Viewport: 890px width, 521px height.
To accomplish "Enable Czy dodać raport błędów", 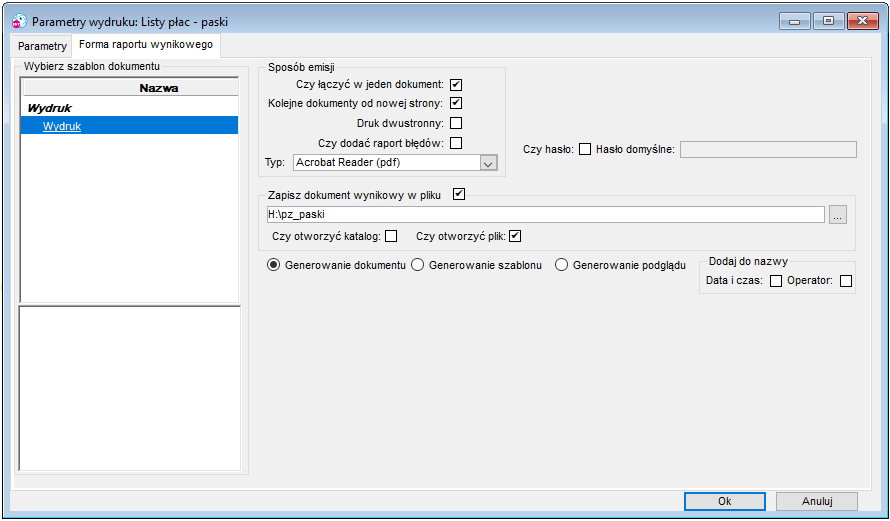I will 456,143.
